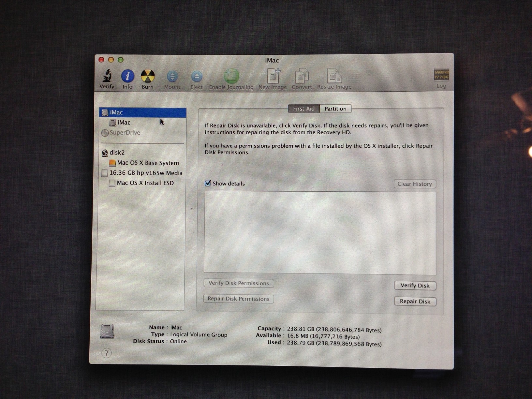Open the Info toolbar icon
This screenshot has width=532, height=399.
[x=127, y=76]
